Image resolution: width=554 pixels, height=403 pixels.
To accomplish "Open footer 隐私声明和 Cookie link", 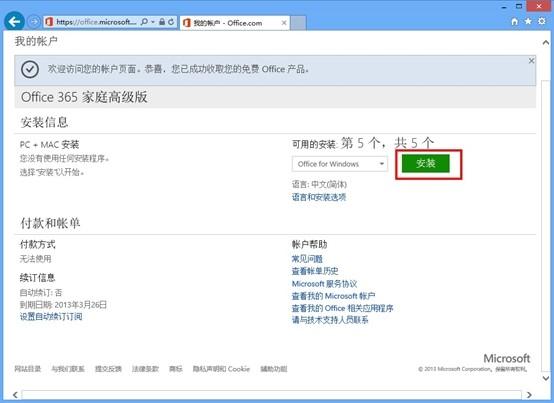I will [x=221, y=369].
